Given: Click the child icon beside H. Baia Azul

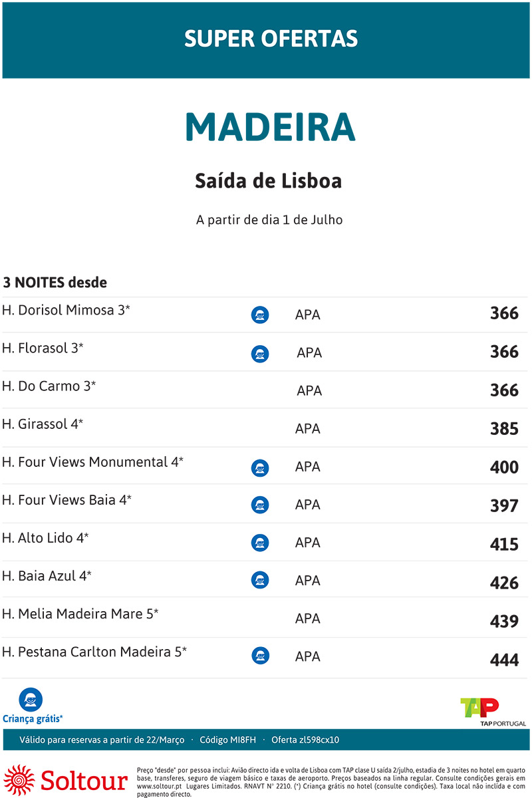Looking at the screenshot, I should click(260, 581).
